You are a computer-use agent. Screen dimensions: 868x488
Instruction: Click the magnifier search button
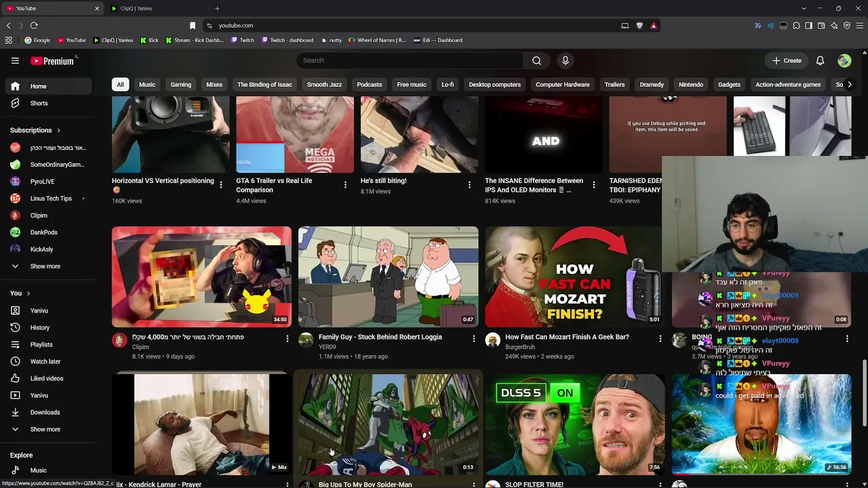536,60
